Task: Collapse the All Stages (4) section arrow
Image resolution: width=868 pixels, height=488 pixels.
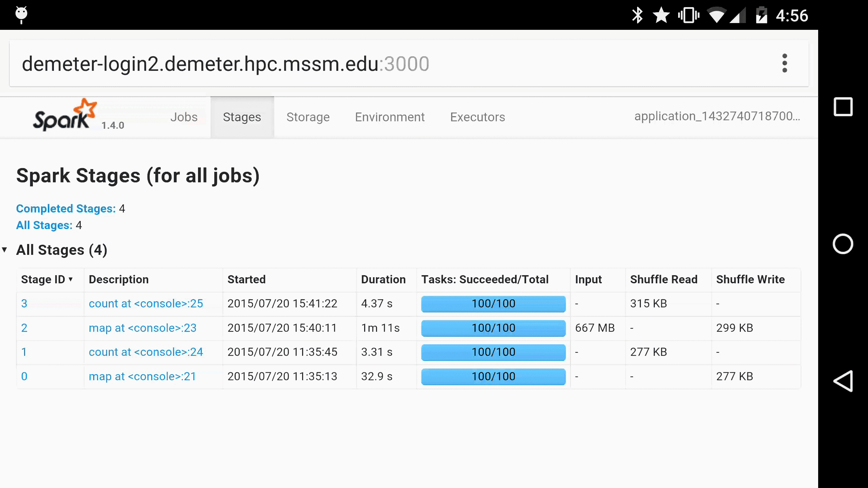Action: coord(4,250)
